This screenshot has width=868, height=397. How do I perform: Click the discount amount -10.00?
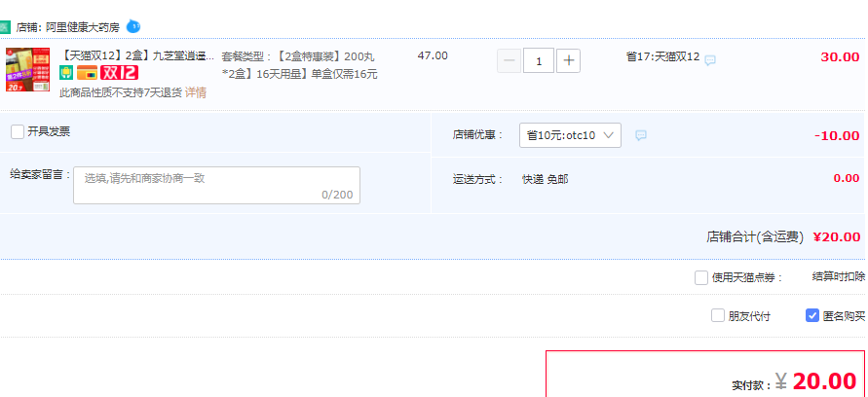coord(837,135)
